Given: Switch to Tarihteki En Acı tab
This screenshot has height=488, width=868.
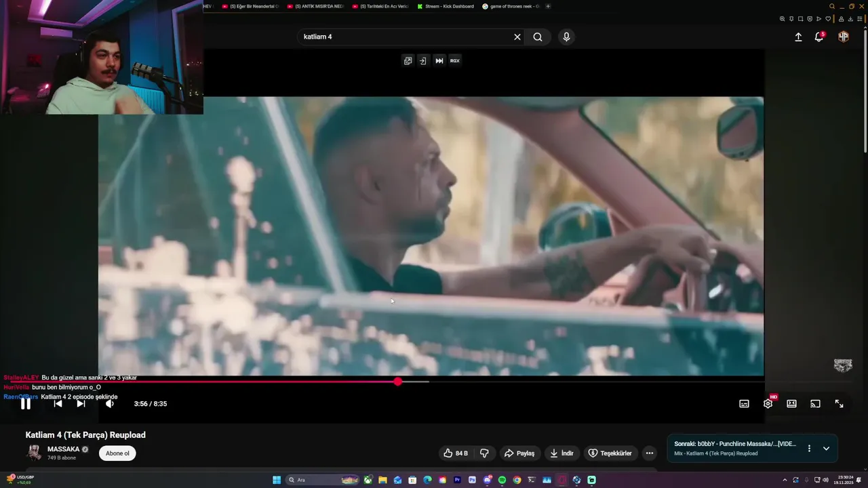Looking at the screenshot, I should tap(380, 6).
